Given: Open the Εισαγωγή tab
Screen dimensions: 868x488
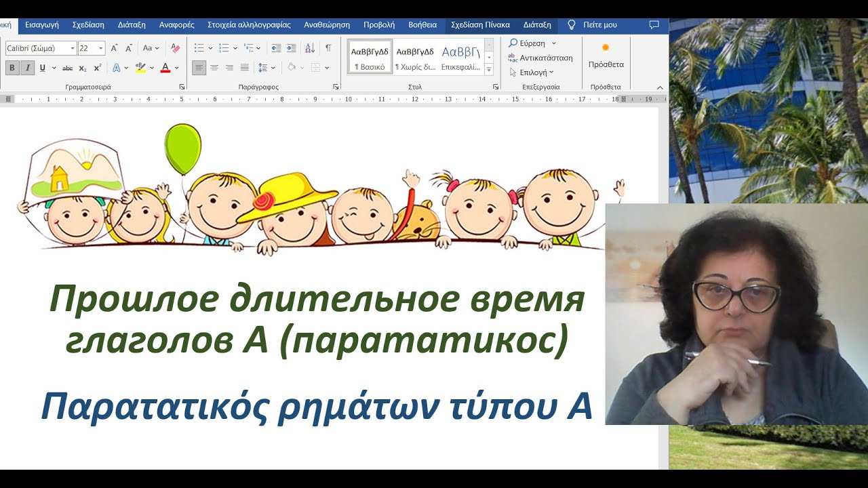Looking at the screenshot, I should click(42, 25).
